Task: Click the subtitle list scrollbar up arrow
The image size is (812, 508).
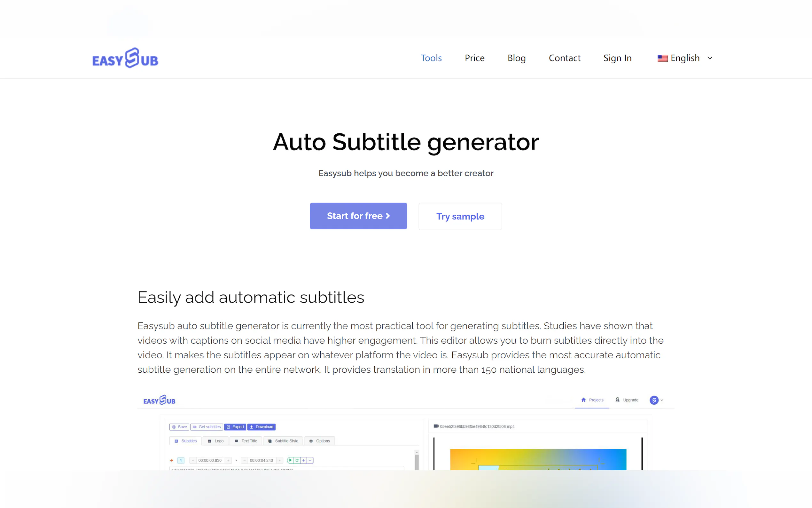Action: (x=417, y=453)
